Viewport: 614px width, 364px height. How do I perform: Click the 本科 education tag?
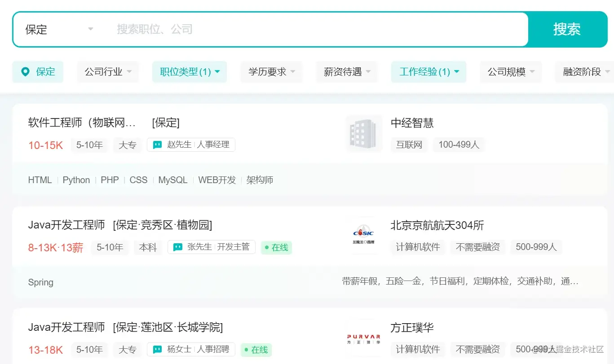[x=148, y=247]
